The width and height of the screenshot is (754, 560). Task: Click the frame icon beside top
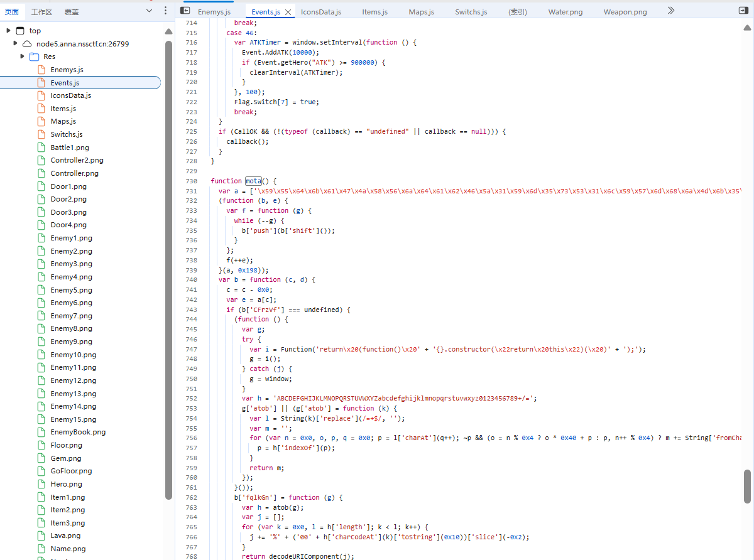point(20,31)
